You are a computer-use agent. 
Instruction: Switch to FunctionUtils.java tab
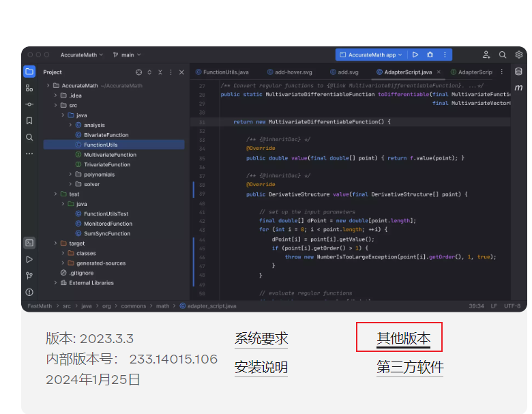(222, 72)
